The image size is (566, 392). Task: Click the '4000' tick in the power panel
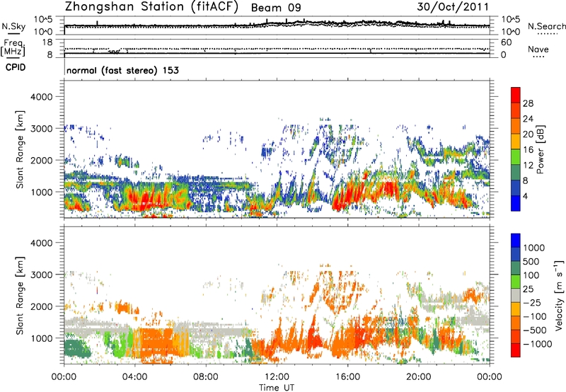pyautogui.click(x=41, y=97)
